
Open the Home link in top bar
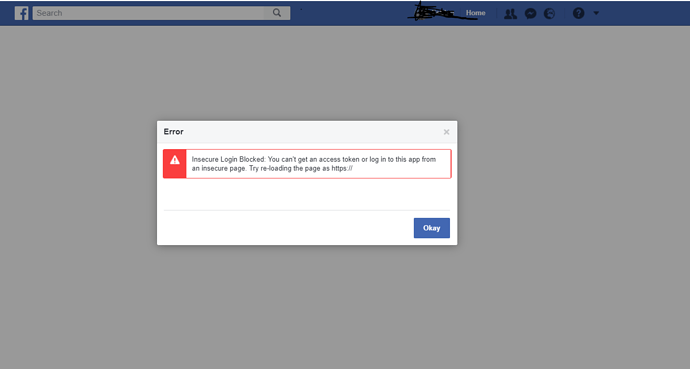click(476, 13)
